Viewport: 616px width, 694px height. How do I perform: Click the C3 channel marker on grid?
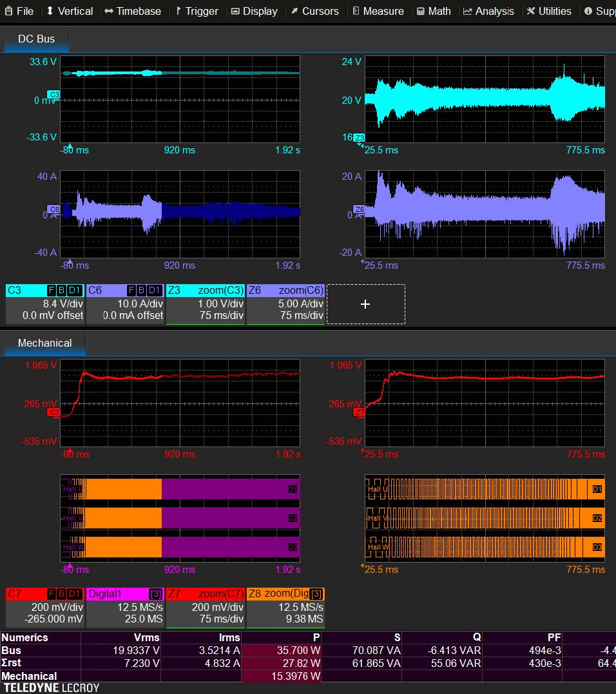pyautogui.click(x=54, y=95)
